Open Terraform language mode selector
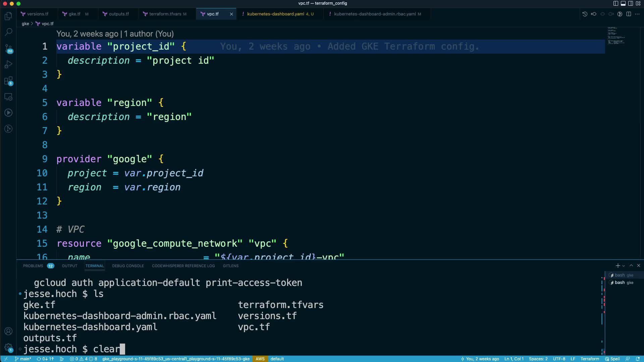644x362 pixels. click(x=590, y=359)
